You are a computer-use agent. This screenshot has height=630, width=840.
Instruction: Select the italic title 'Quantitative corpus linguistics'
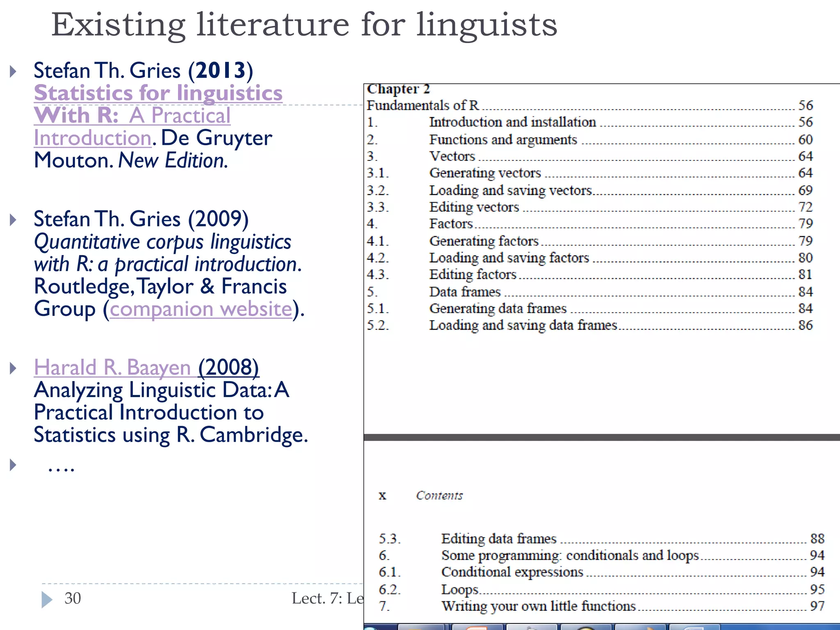click(162, 242)
